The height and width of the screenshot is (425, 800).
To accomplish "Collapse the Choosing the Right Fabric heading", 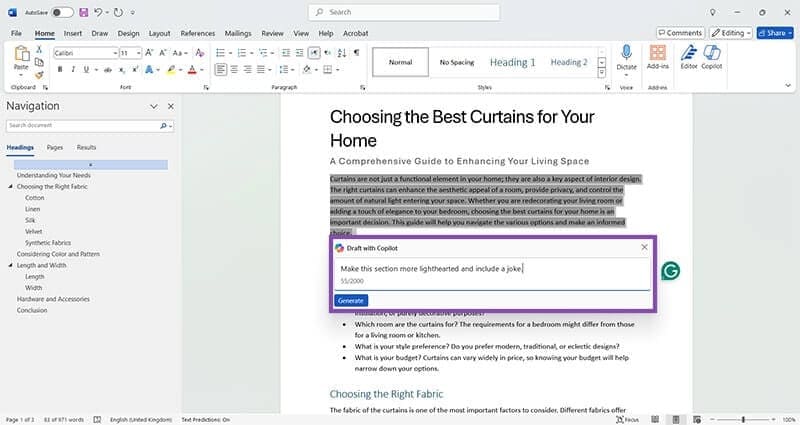I will pos(11,186).
